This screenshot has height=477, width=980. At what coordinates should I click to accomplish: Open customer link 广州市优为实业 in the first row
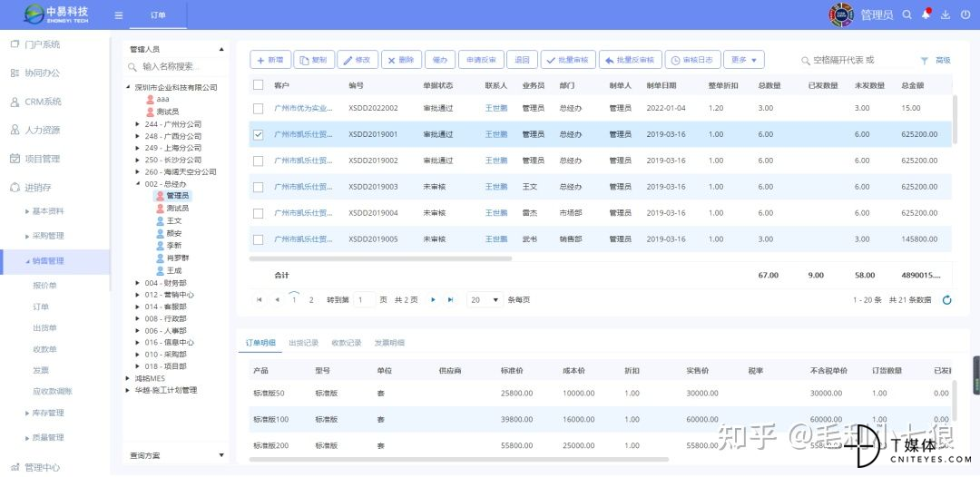[x=303, y=108]
